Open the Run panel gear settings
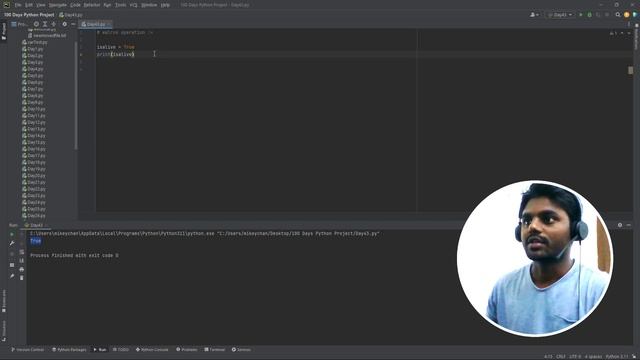640x360 pixels. click(x=620, y=225)
